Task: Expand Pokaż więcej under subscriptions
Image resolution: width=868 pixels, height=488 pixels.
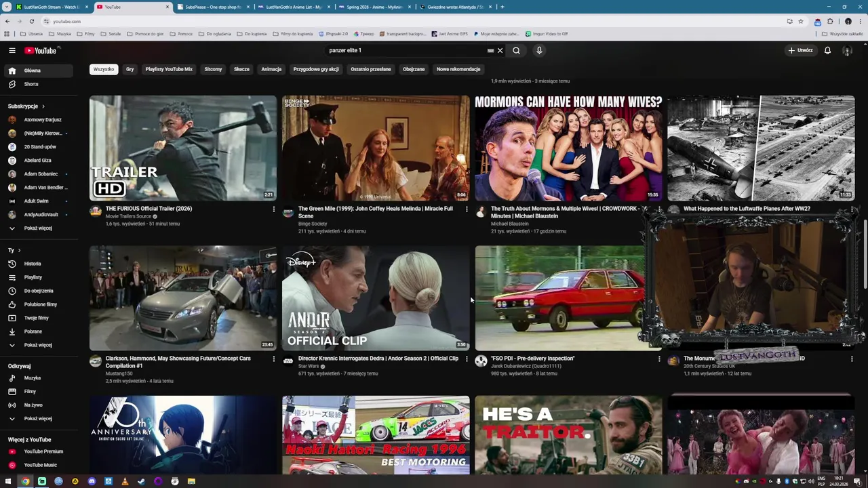Action: 39,228
